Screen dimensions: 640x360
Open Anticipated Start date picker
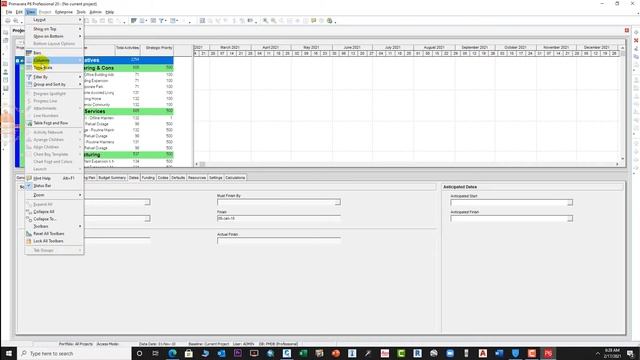click(x=570, y=202)
